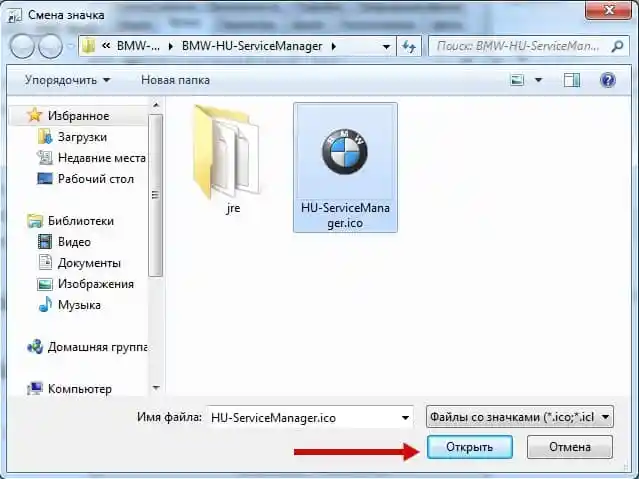639x479 pixels.
Task: Select Библиотеки in the navigation pane
Action: (81, 221)
